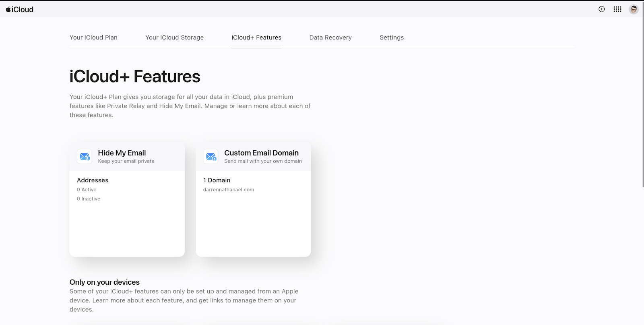Open the account profile avatar
This screenshot has width=644, height=325.
point(634,9)
